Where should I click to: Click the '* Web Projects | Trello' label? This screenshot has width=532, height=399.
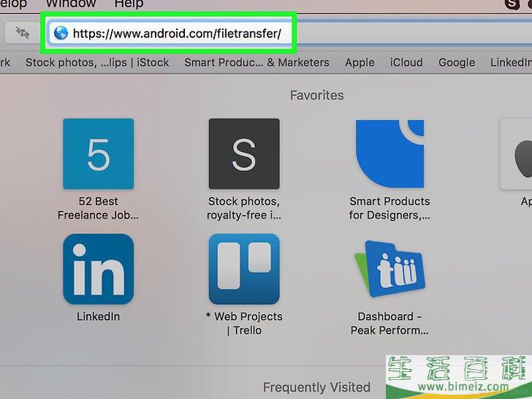pos(244,323)
